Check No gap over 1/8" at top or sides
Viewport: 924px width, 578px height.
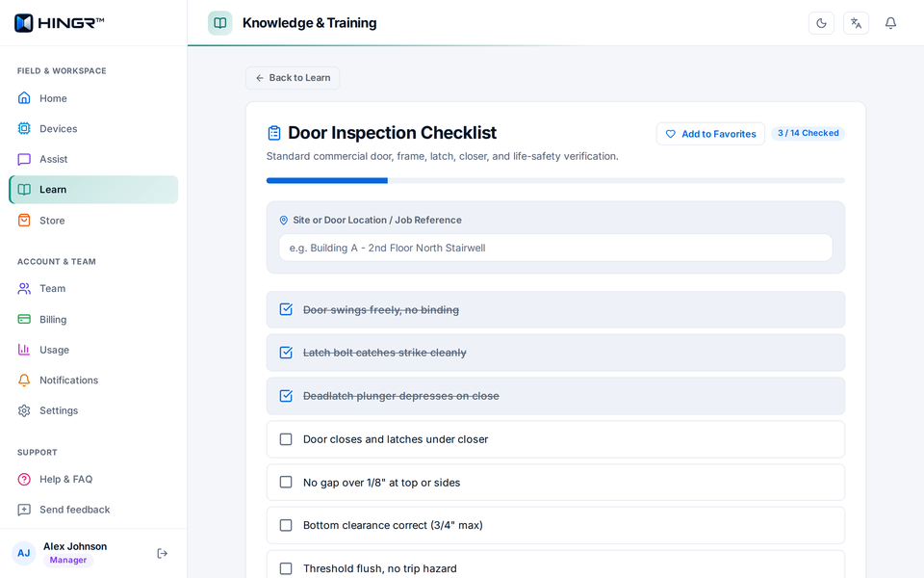[286, 483]
